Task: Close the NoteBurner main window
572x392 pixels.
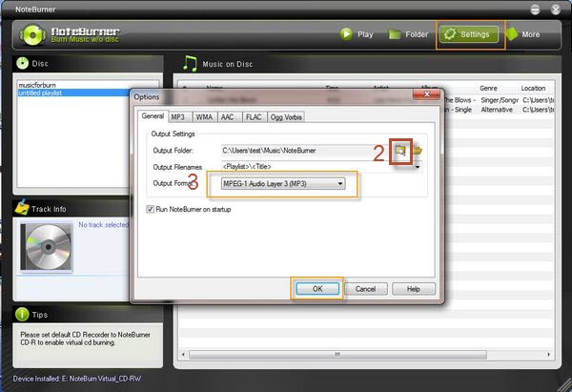Action: pos(556,10)
